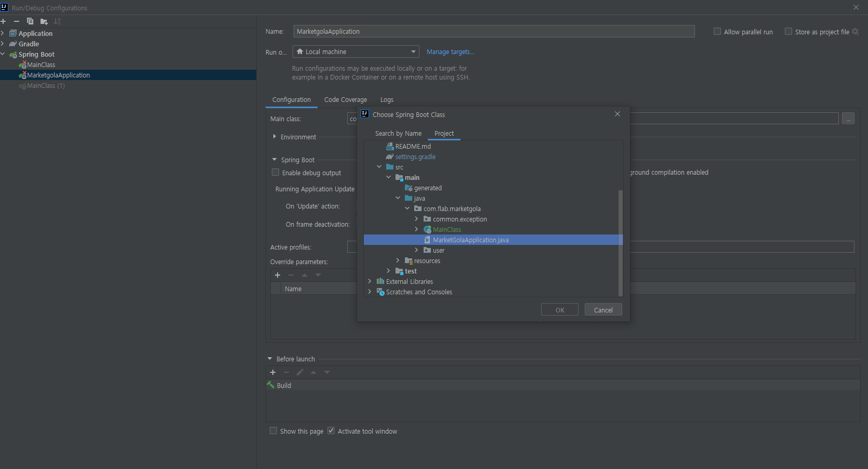Click the Scratches and Consoles icon

[380, 292]
